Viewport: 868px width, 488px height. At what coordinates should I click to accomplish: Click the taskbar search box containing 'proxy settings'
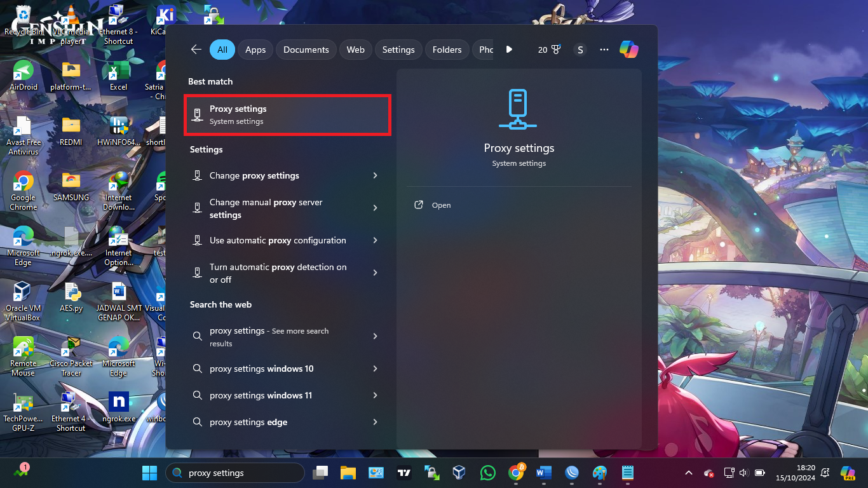(x=235, y=473)
